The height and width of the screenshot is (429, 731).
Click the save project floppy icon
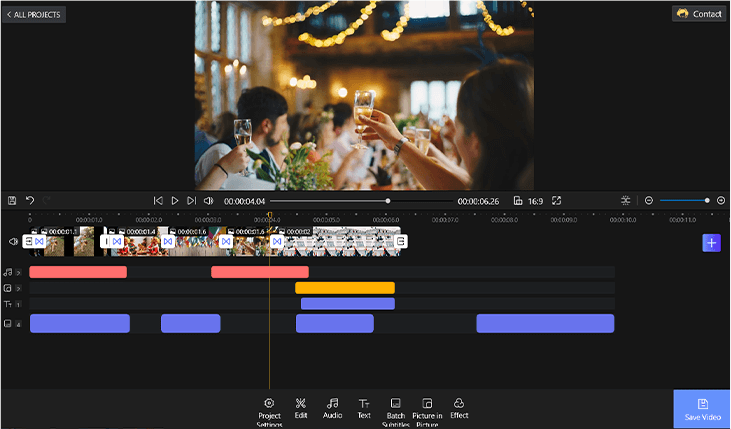tap(12, 201)
